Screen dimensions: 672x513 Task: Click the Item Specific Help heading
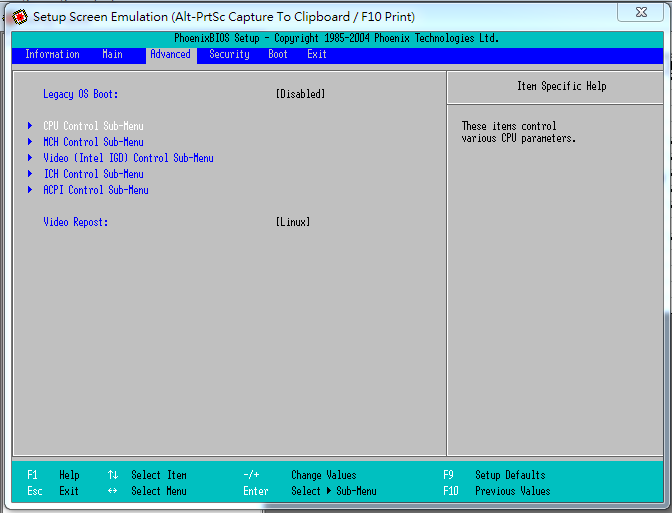coord(561,86)
